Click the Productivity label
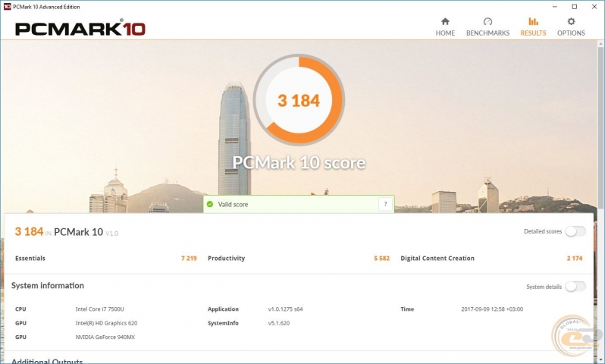Screen dimensions: 605x364 [x=226, y=259]
